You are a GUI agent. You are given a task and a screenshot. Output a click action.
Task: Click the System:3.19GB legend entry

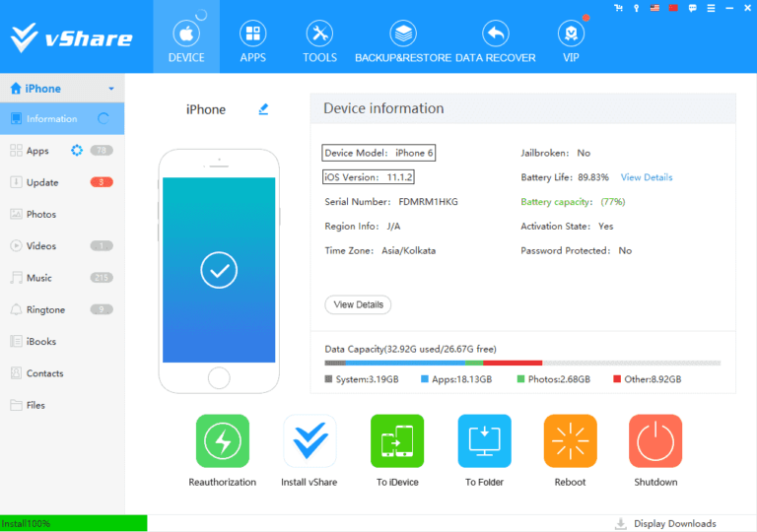(362, 379)
